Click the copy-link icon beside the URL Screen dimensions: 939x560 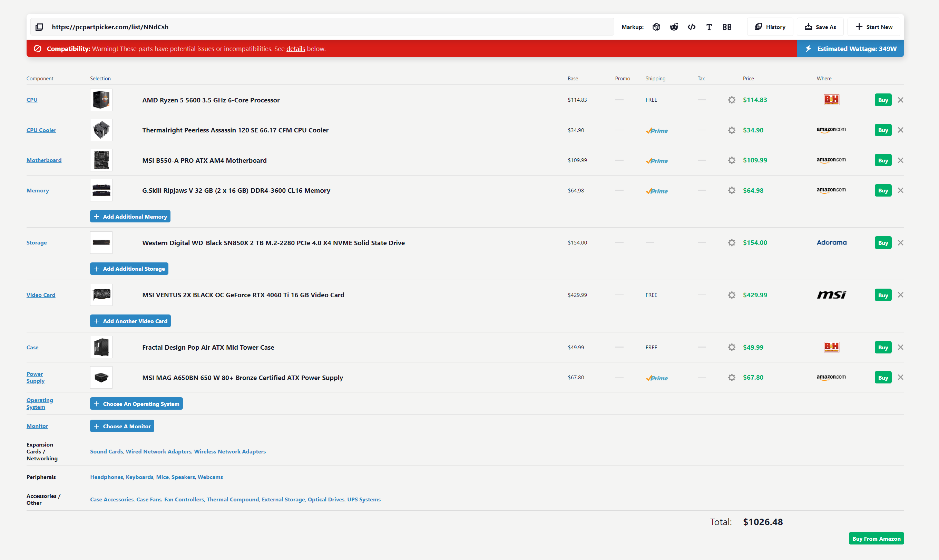(39, 27)
